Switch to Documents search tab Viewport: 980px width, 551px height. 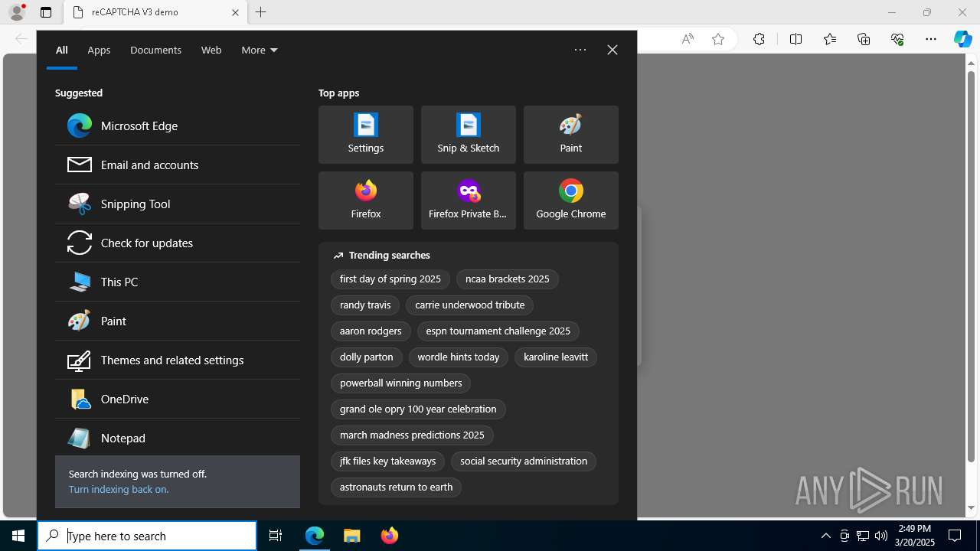click(x=155, y=50)
